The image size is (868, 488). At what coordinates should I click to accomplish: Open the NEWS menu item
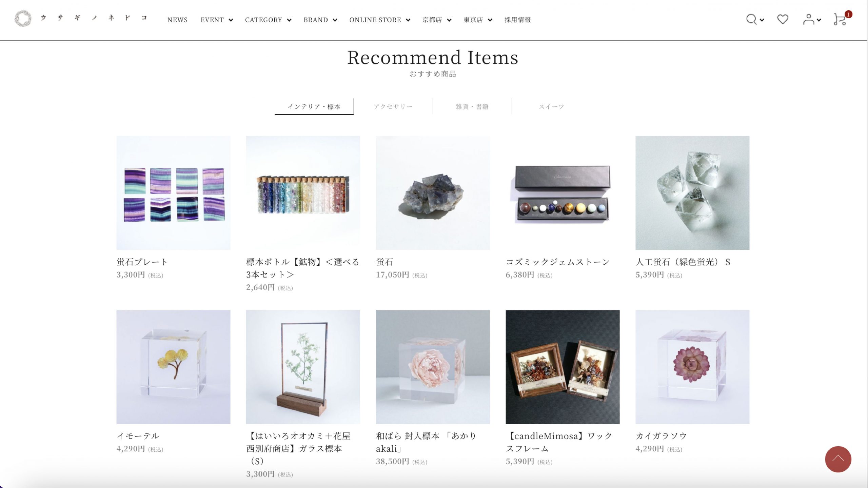click(177, 20)
